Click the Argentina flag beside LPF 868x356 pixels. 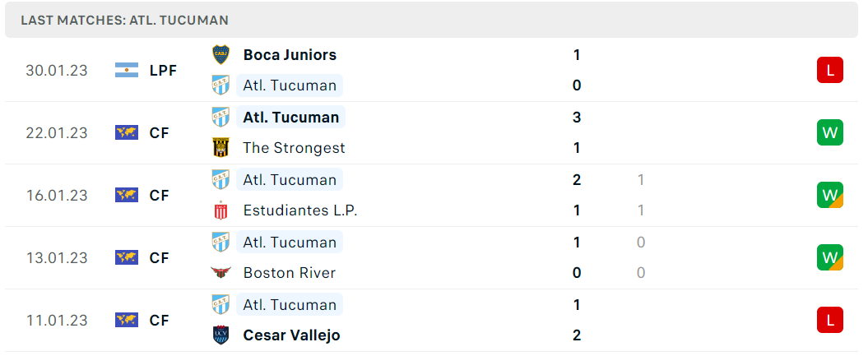[x=127, y=70]
